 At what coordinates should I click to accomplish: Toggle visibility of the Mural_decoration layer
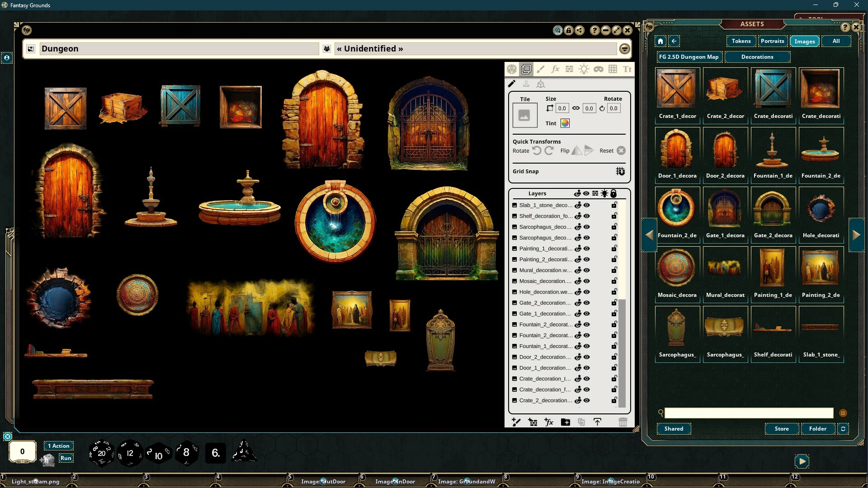coord(586,270)
